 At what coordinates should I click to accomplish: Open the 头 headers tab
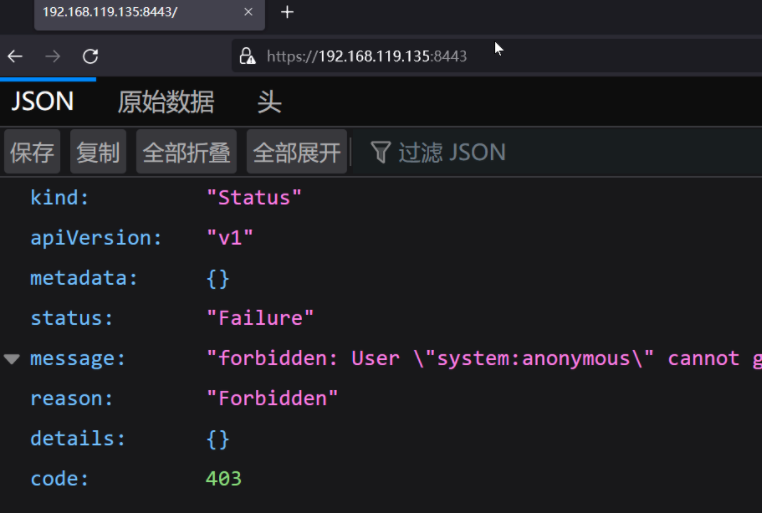coord(269,101)
